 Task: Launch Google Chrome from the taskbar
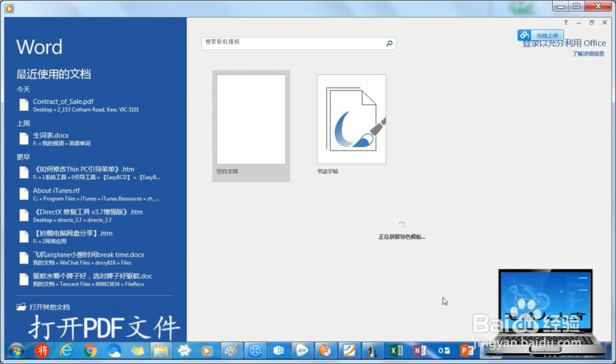(90, 350)
